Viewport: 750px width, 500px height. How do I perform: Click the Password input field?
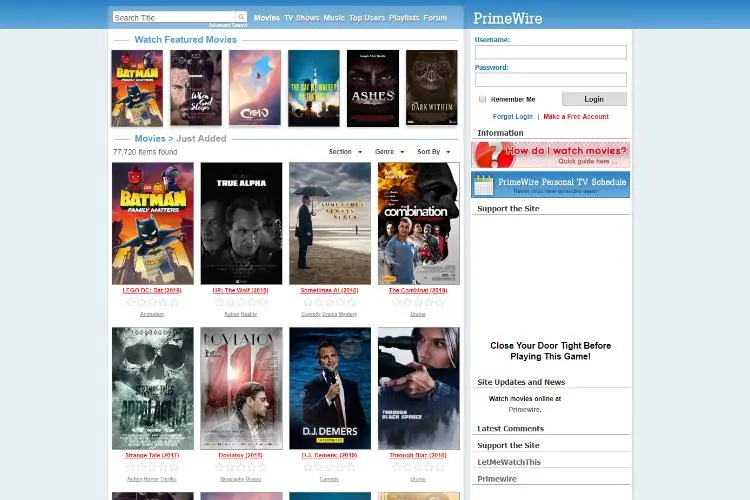click(551, 79)
